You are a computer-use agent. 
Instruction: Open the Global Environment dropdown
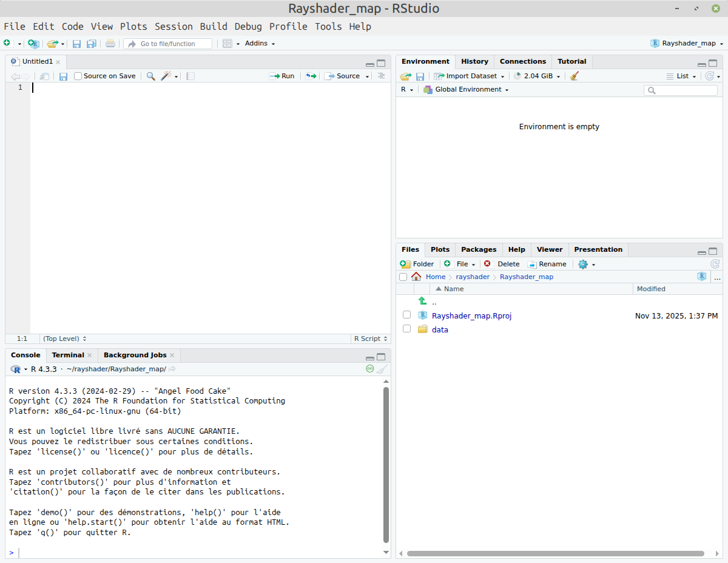pos(469,89)
